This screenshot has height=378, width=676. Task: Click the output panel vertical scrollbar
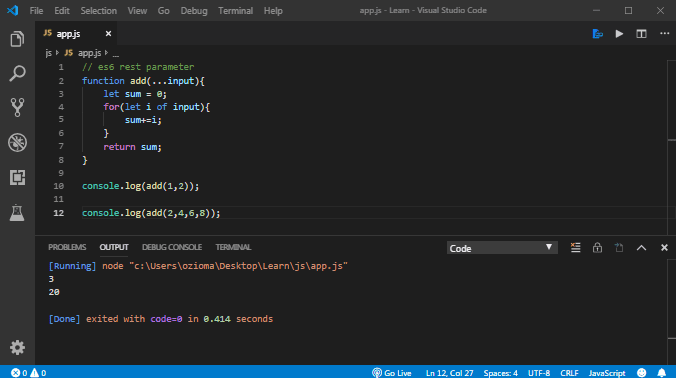[671, 312]
